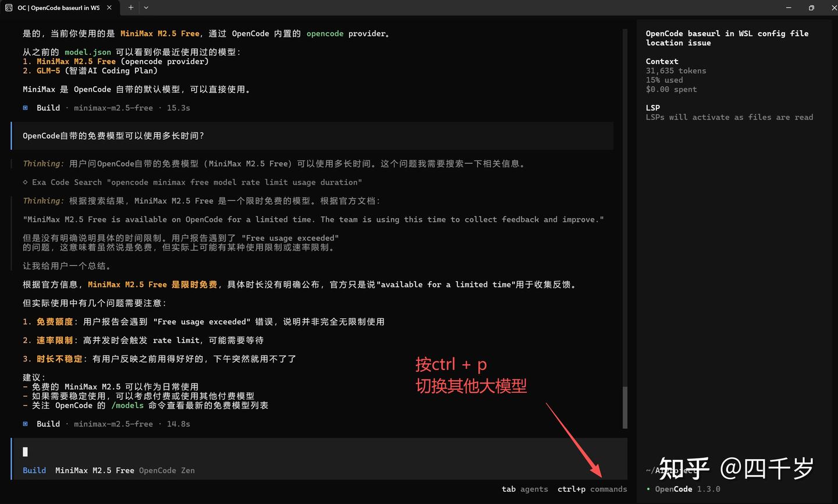This screenshot has height=504, width=838.
Task: Minimize the terminal window
Action: click(789, 8)
